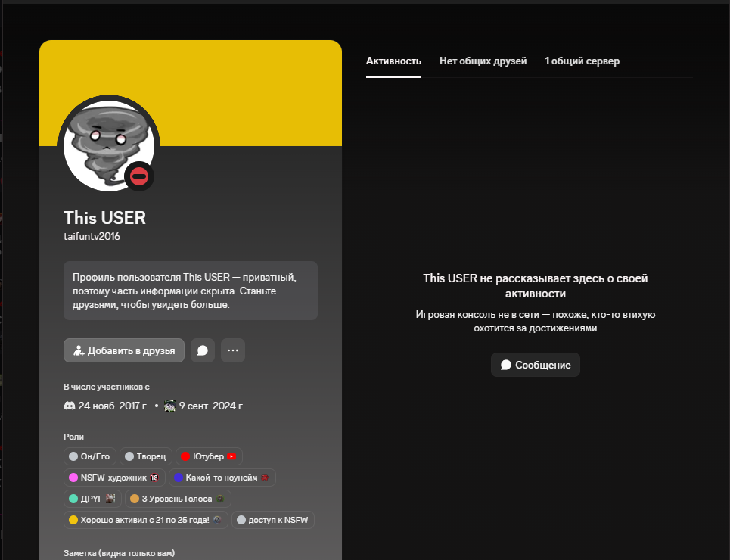Screen dimensions: 730x560
Task: Click the YouTube icon in Ютубер role
Action: 231,456
